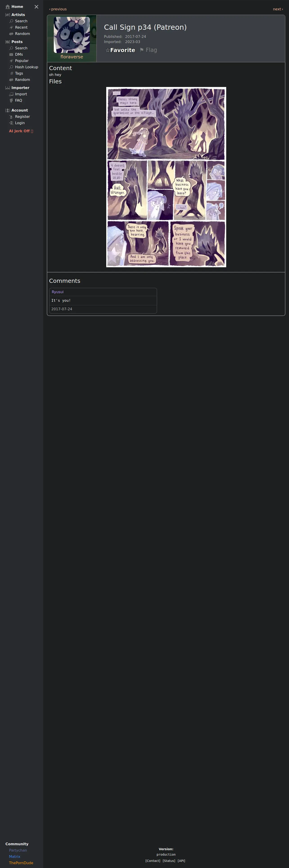Open the Partychan community link
This screenshot has height=868, width=289.
pyautogui.click(x=18, y=850)
